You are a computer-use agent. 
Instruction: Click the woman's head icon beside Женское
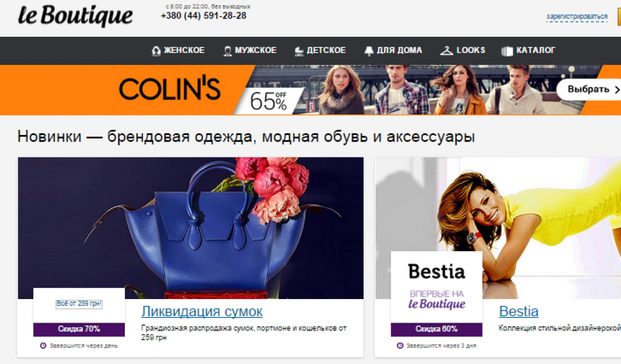pos(156,51)
